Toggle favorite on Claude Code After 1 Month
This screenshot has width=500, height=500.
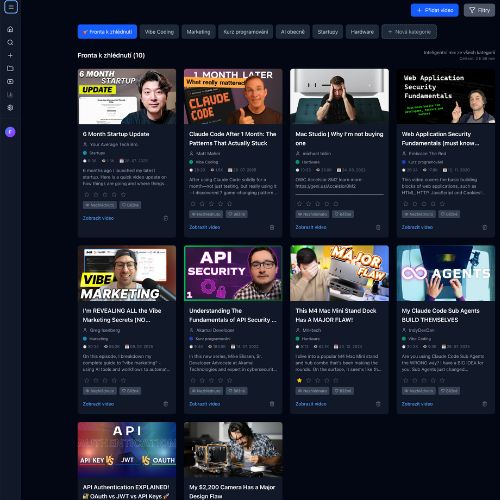(237, 214)
